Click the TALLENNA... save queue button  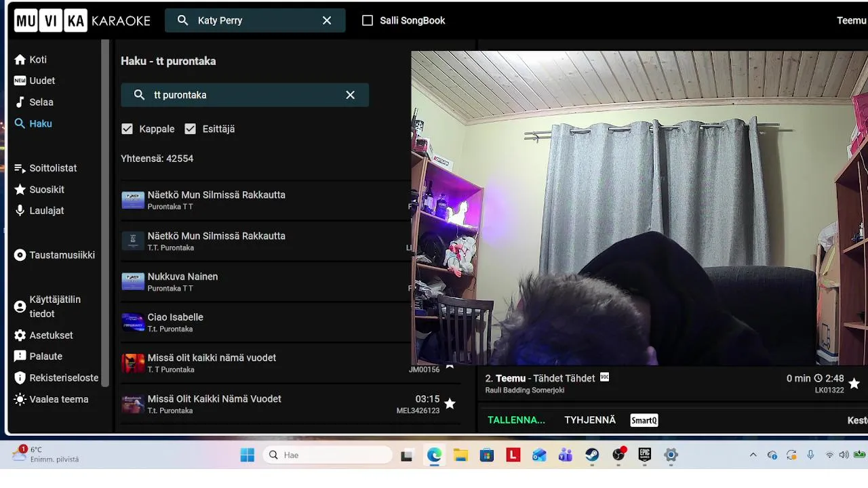[516, 420]
